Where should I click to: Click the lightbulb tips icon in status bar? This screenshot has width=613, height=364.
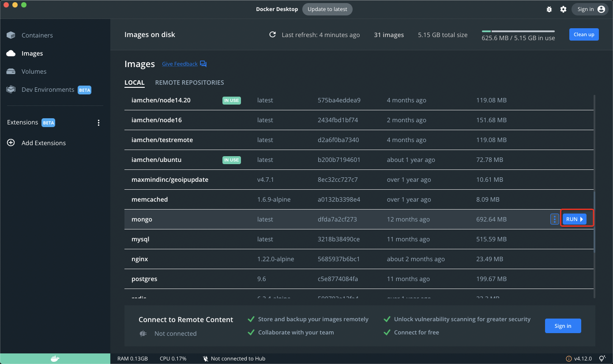[602, 359]
